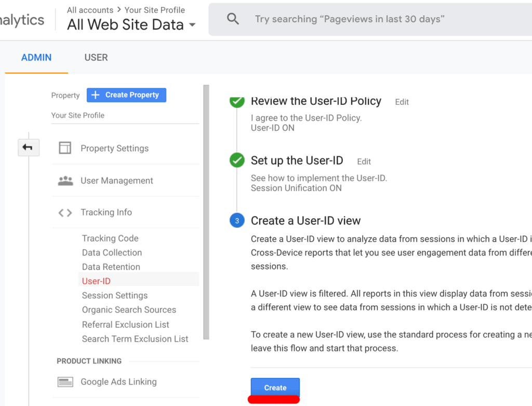Screen dimensions: 532x406
Task: Edit the Set up the User-ID step
Action: coord(364,161)
